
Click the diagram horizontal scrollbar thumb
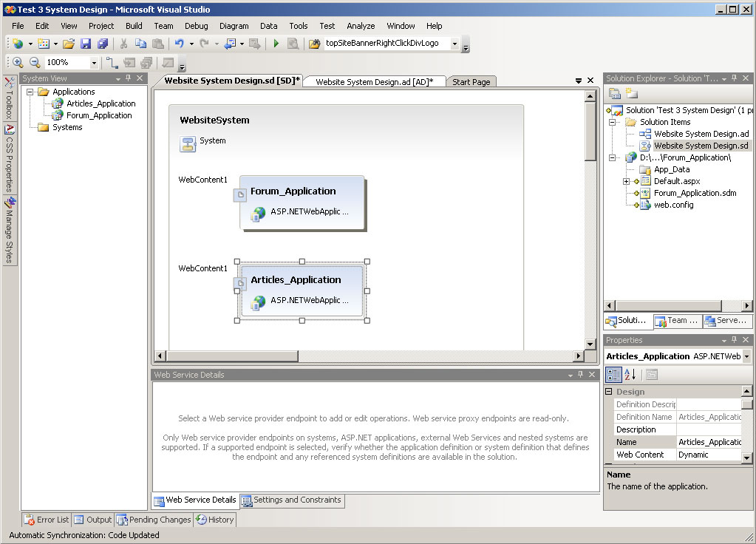point(232,356)
